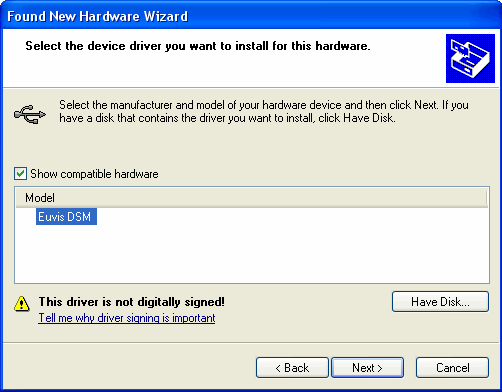Open Tell me why driver signing is important
The image size is (502, 392).
coord(127,318)
